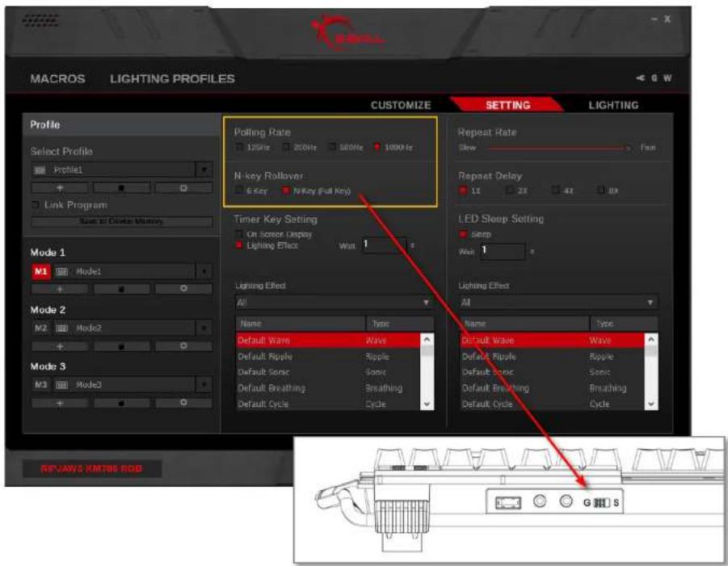This screenshot has height=566, width=728.
Task: Expand Timer Key Lighting Effect All dropdown
Action: 335,303
